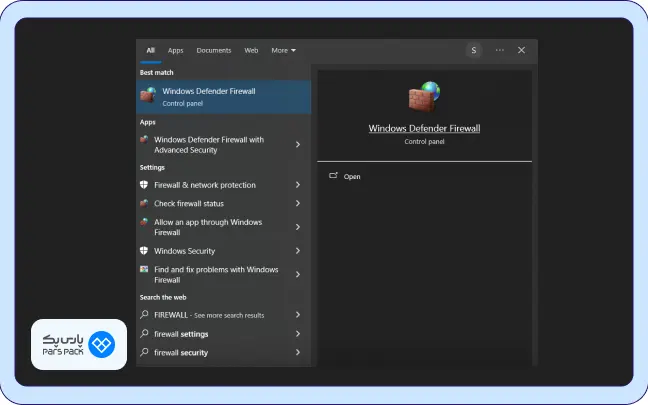This screenshot has height=405, width=648.
Task: Click the large firewall icon in the preview pane
Action: [423, 97]
